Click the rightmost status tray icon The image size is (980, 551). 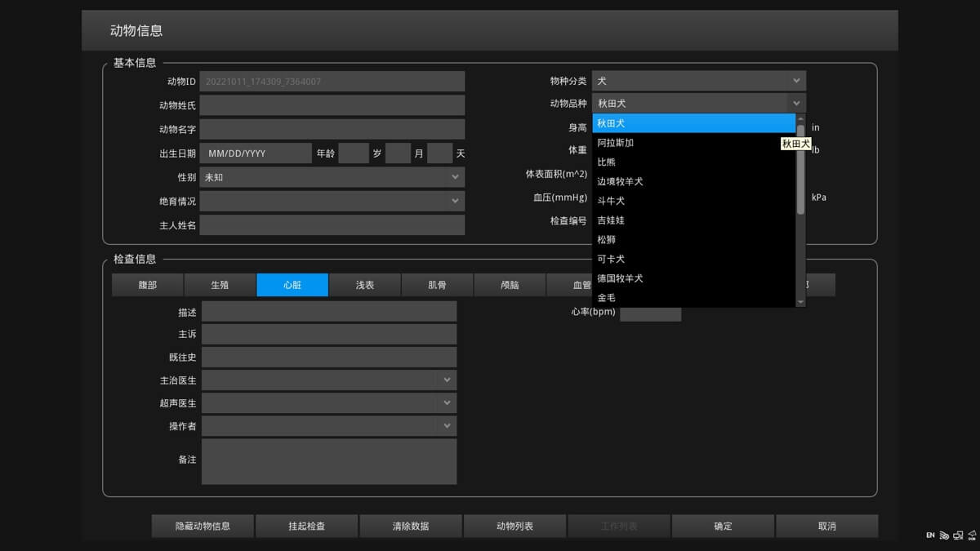point(972,535)
